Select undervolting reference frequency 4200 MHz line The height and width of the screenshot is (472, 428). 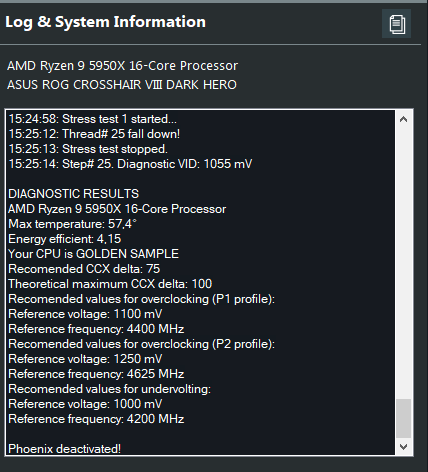pyautogui.click(x=96, y=419)
